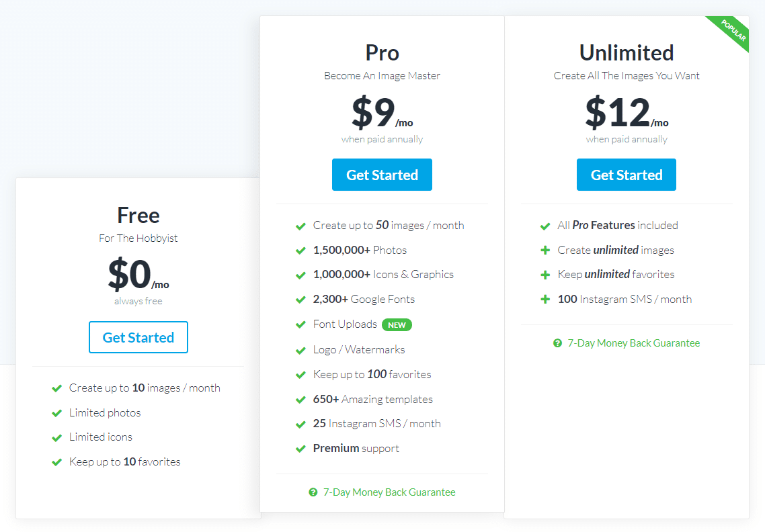Click the green plus icon beside 'Create unlimited images'
This screenshot has width=765, height=532.
[x=545, y=249]
